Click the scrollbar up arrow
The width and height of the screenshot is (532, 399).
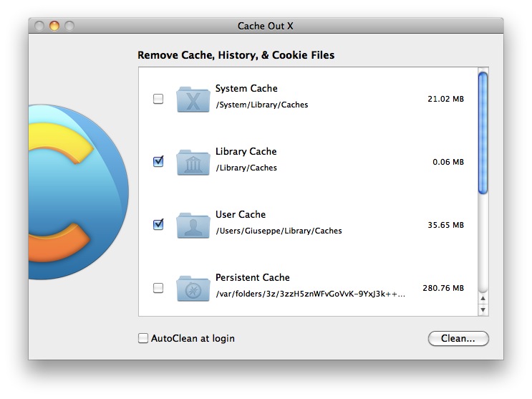point(483,299)
